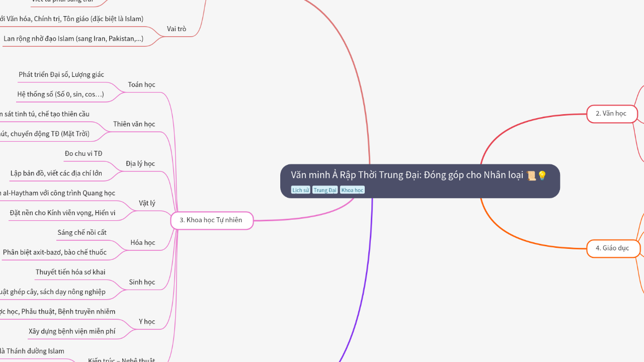644x362 pixels.
Task: Select the '3. Khoa học Tự nhiên' node
Action: point(211,220)
